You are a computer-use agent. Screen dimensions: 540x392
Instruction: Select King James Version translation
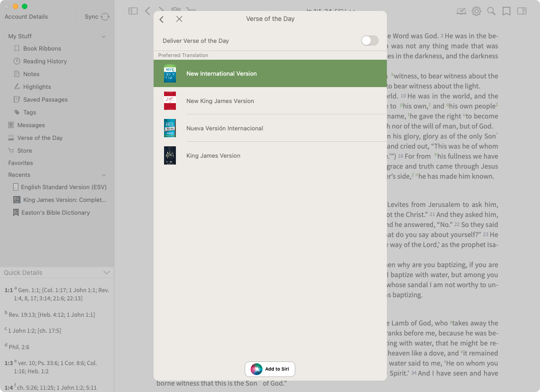(213, 155)
